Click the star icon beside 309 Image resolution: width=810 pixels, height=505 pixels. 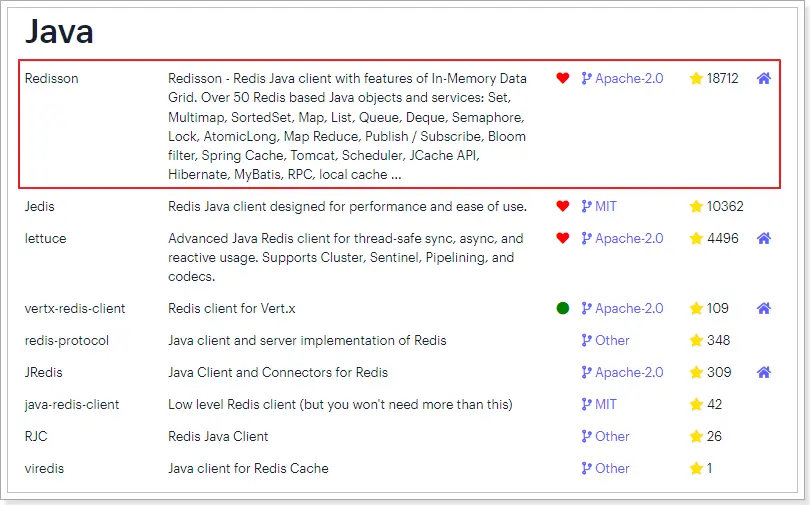coord(696,372)
